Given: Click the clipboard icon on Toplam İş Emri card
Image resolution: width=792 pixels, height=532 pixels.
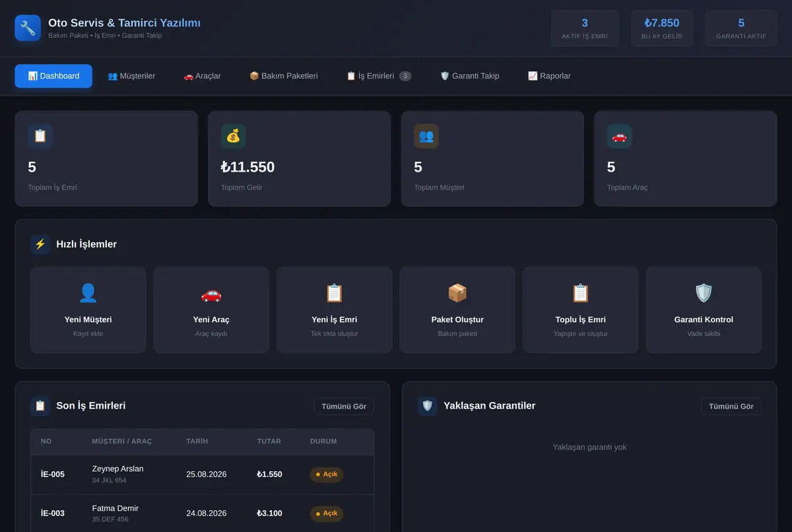Looking at the screenshot, I should point(40,136).
